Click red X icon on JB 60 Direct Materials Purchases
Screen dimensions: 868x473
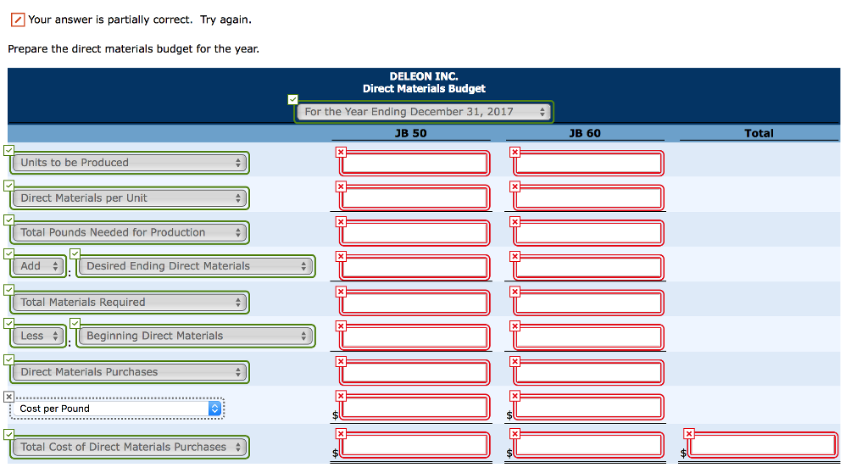click(515, 361)
